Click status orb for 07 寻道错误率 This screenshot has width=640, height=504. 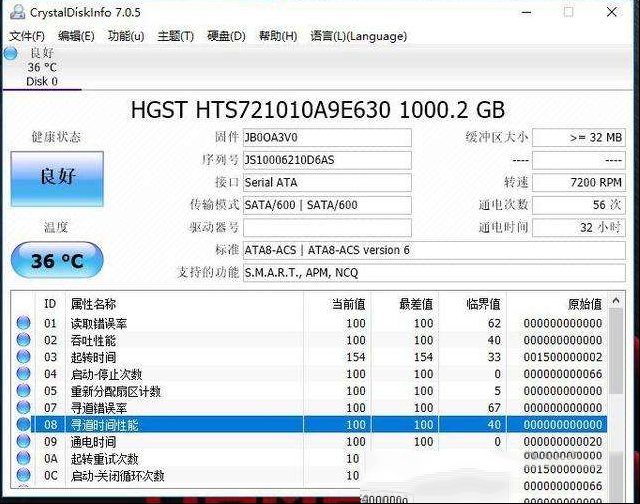tap(24, 407)
